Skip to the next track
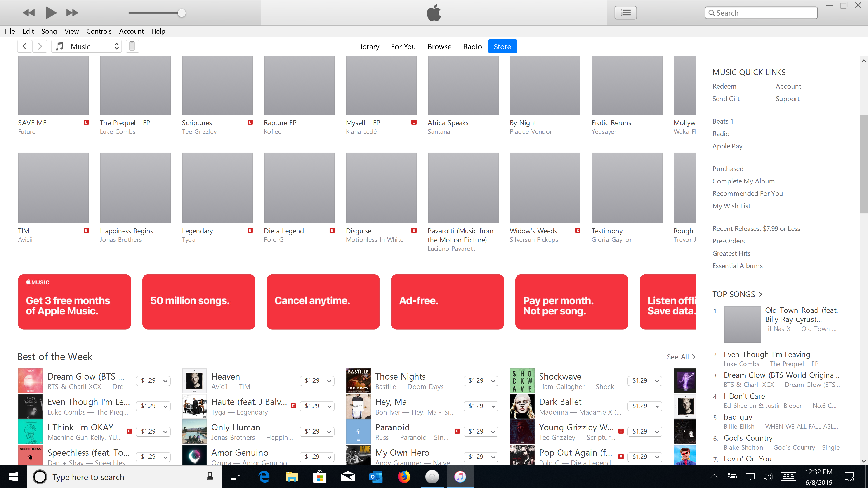This screenshot has height=488, width=868. [72, 13]
